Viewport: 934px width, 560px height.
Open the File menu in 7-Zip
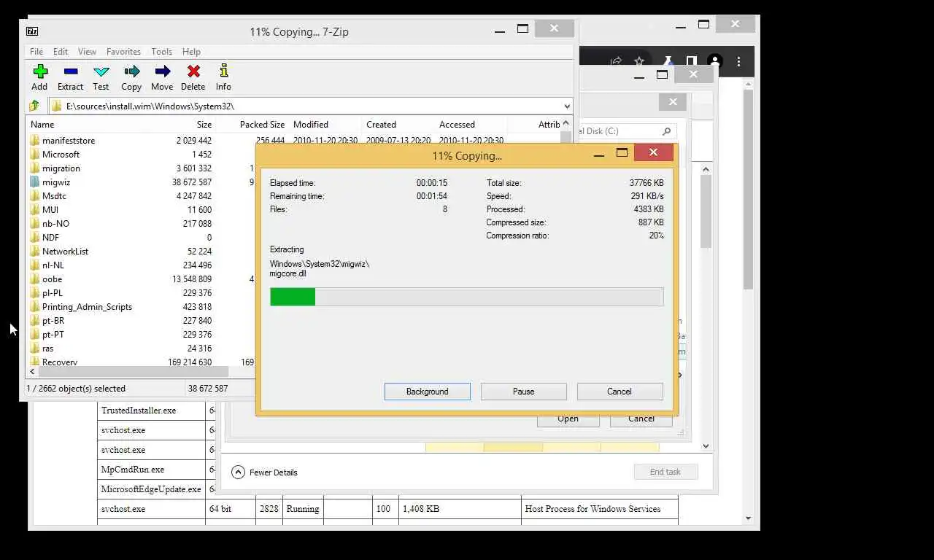pyautogui.click(x=36, y=52)
